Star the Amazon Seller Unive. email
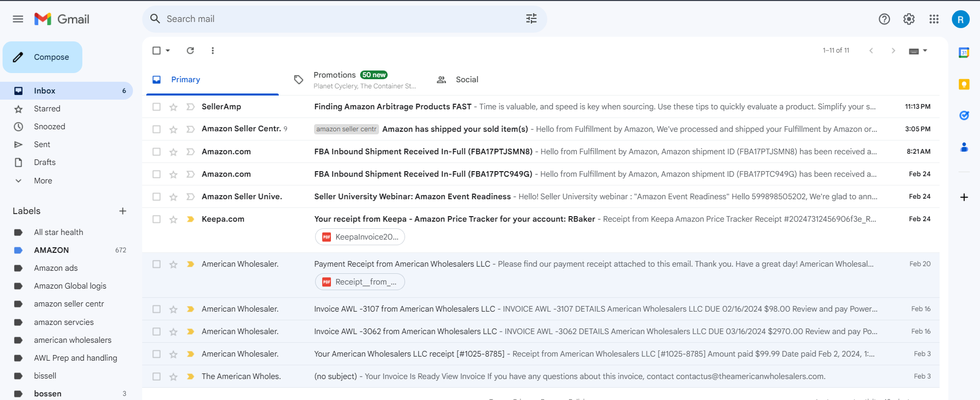Screen dimensions: 980x400 [173, 197]
